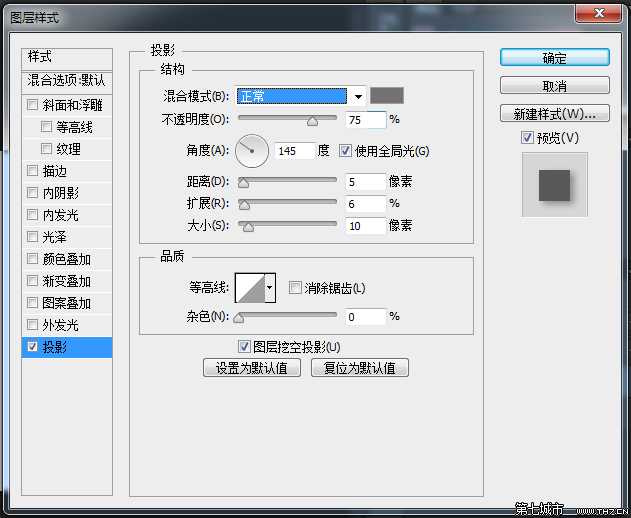631x518 pixels.
Task: Enable the 纹理 checkbox
Action: tap(46, 149)
